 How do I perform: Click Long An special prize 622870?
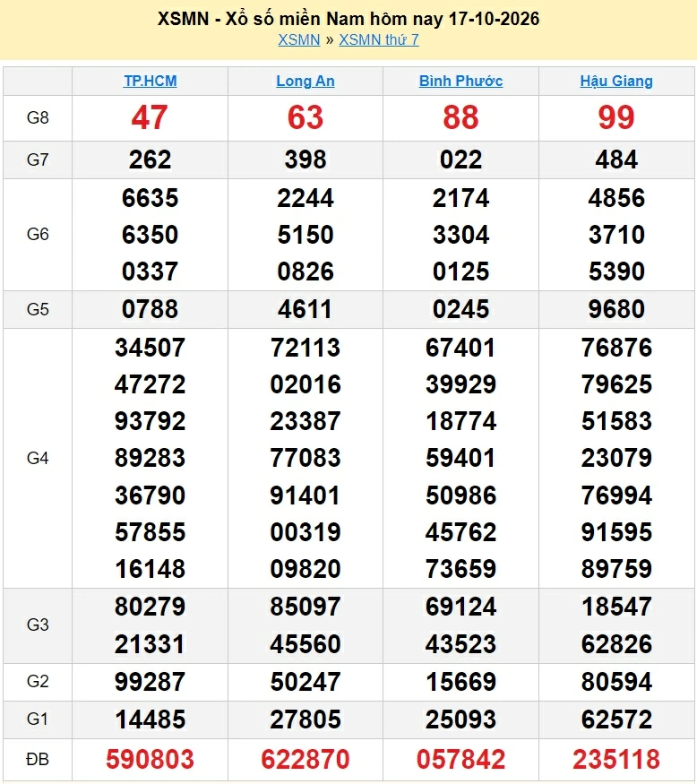[305, 759]
